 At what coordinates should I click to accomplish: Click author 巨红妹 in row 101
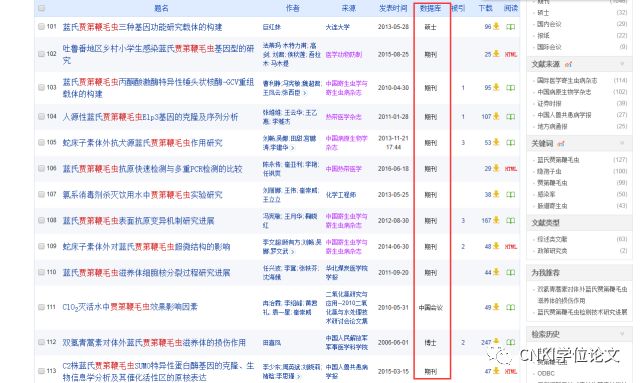click(272, 27)
